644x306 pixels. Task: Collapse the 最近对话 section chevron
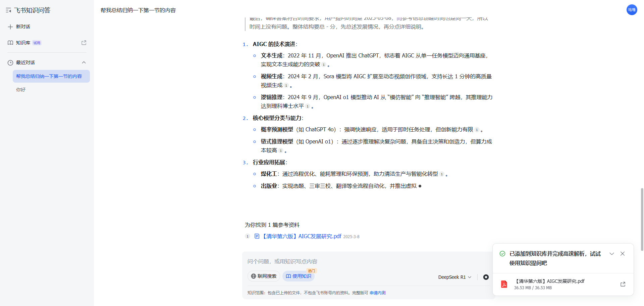[x=84, y=62]
